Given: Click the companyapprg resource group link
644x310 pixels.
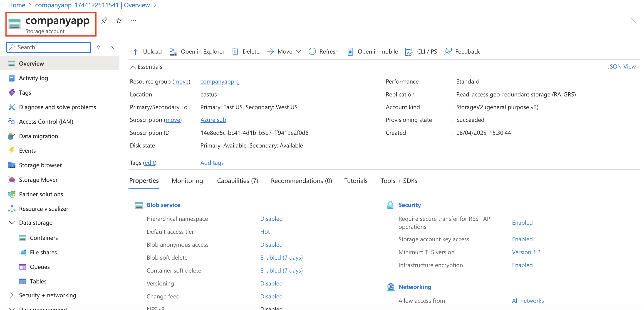Looking at the screenshot, I should (x=220, y=81).
